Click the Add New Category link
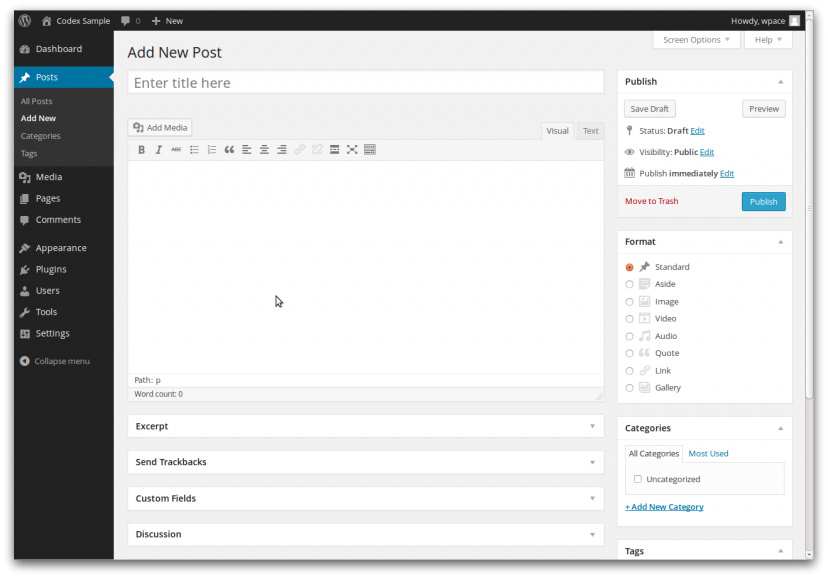828x578 pixels. (x=664, y=507)
